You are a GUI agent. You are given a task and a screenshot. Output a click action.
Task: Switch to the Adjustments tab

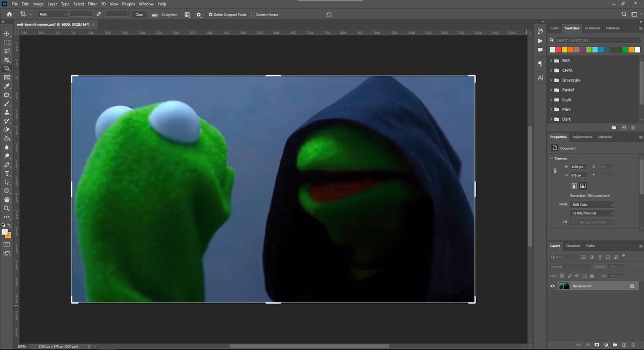[582, 137]
